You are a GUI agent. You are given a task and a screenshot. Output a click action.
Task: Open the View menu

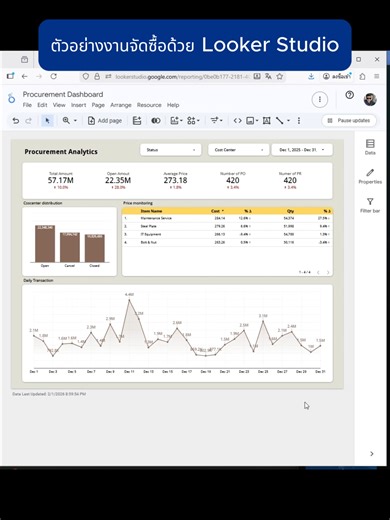(x=59, y=105)
